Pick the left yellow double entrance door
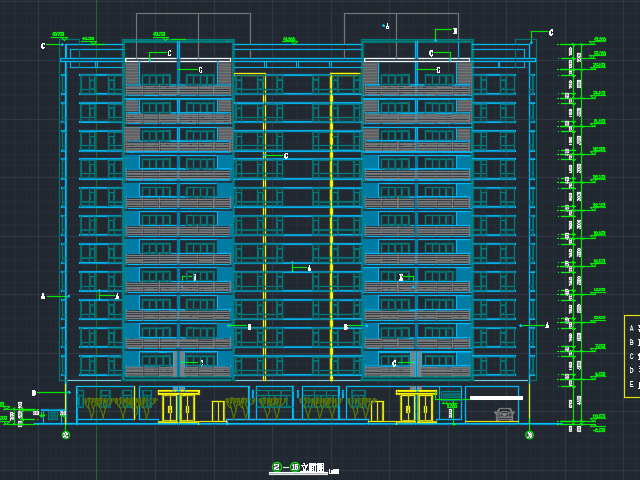 (x=178, y=407)
